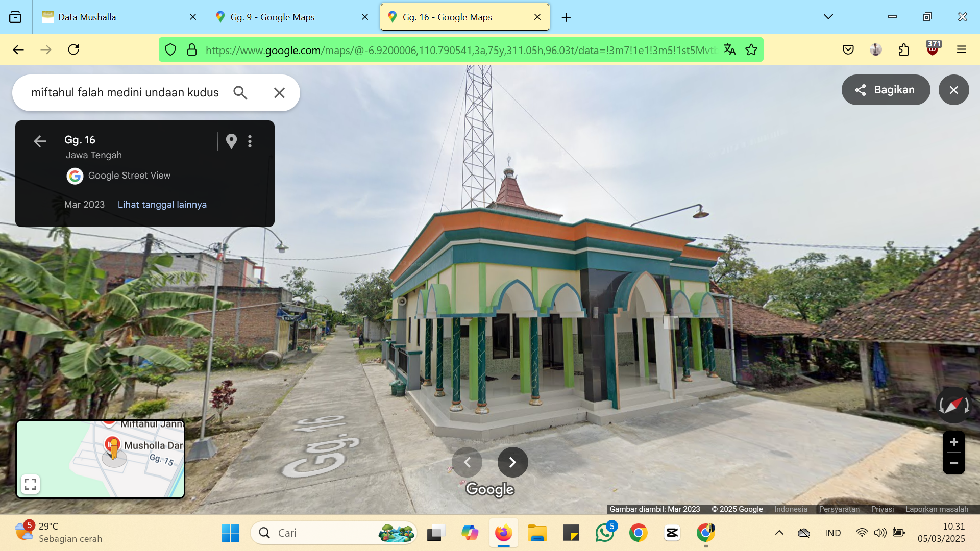Open uBlock extension with 371 badge

pyautogui.click(x=933, y=48)
